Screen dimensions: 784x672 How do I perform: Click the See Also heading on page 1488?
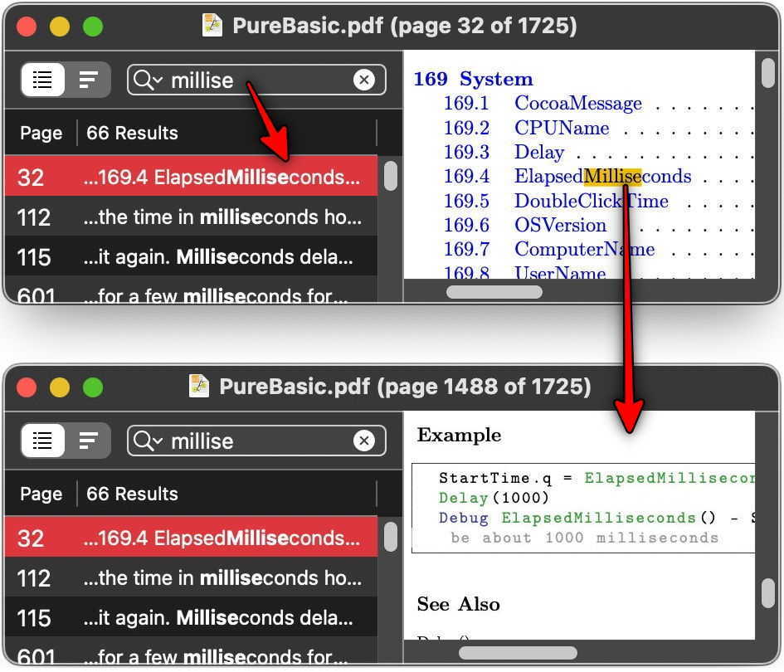(x=458, y=604)
